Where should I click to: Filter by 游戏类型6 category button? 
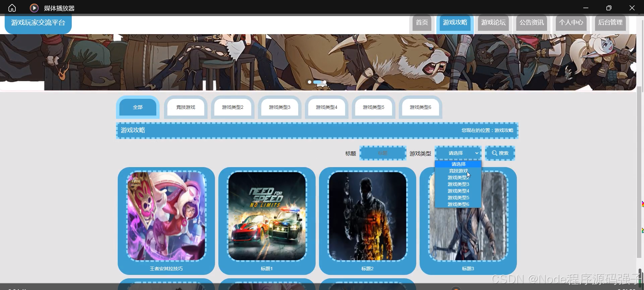421,107
